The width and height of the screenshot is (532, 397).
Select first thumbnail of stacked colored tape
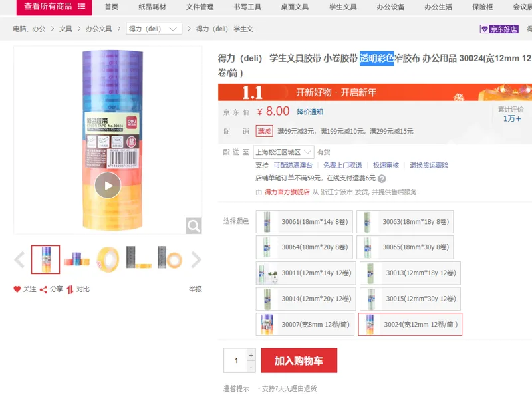click(45, 259)
